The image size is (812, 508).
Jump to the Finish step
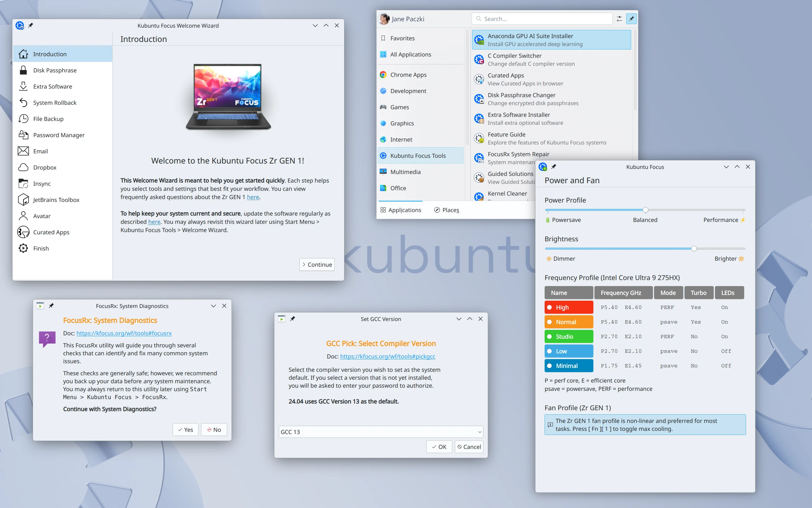coord(62,248)
